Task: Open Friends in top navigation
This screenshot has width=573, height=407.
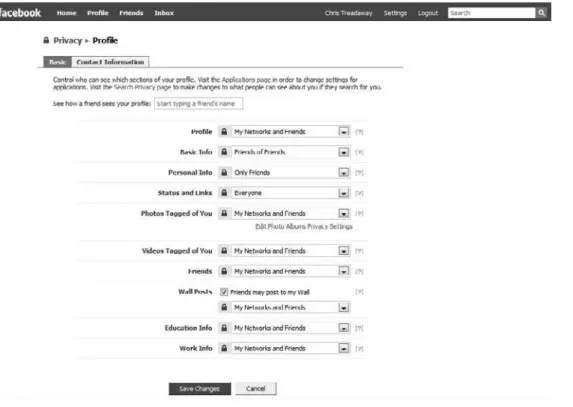Action: point(131,13)
